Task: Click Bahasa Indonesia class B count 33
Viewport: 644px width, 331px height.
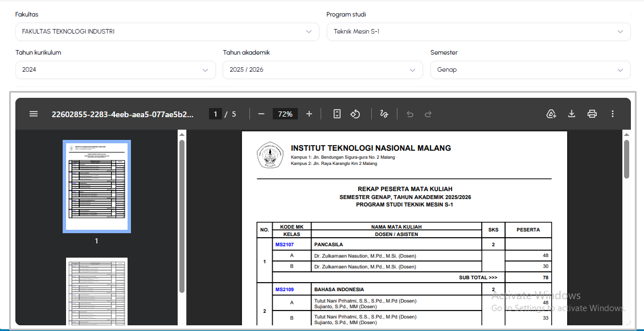Action: (545, 318)
